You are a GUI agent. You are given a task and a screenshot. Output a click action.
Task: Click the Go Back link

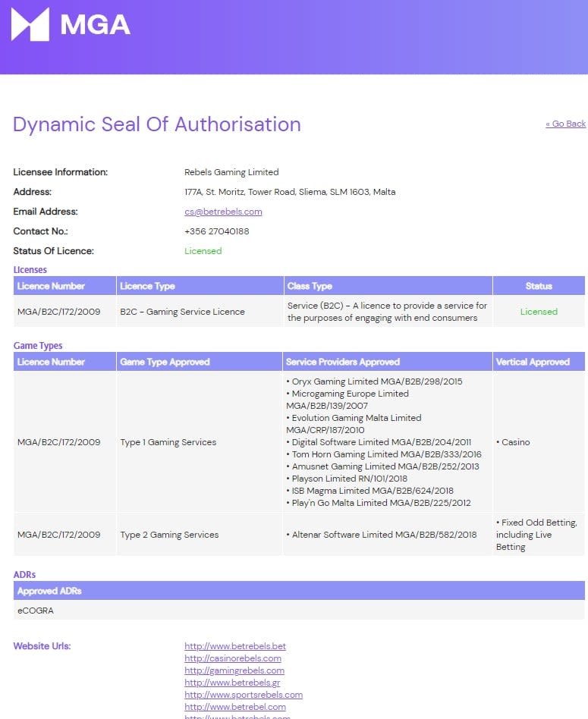click(x=565, y=124)
